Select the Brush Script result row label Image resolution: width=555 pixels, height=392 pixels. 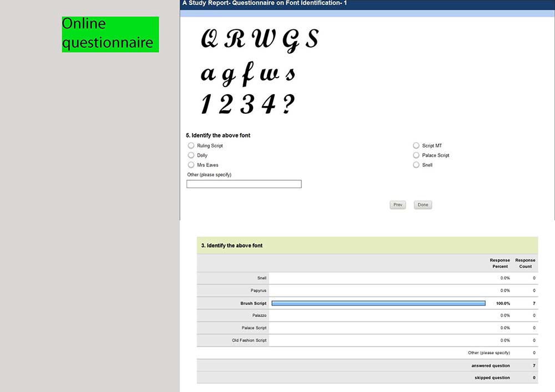point(253,303)
